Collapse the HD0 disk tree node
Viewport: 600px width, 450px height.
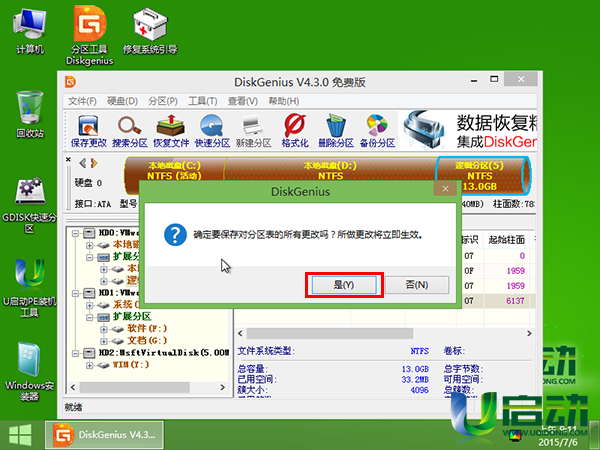coord(75,233)
